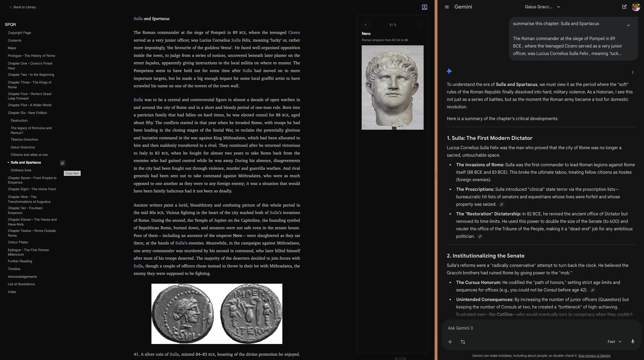Click Gemini sparkle icon beside response
The width and height of the screenshot is (644, 360).
click(449, 71)
